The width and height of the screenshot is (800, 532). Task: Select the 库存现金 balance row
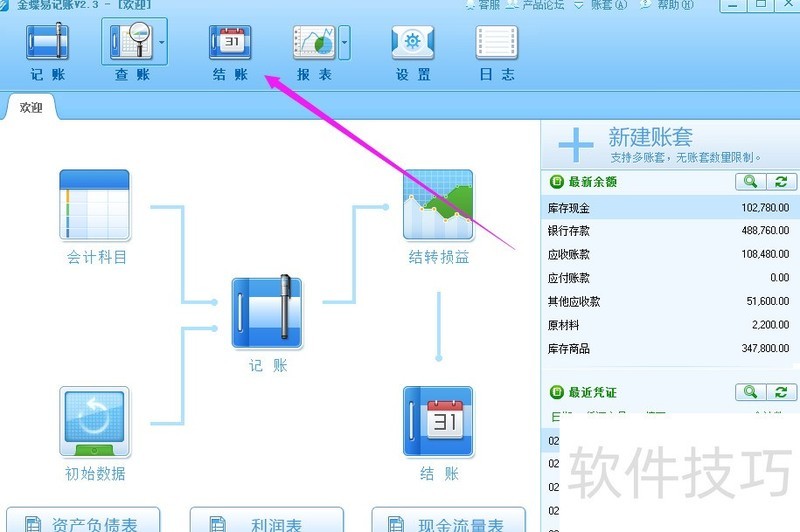coord(670,208)
